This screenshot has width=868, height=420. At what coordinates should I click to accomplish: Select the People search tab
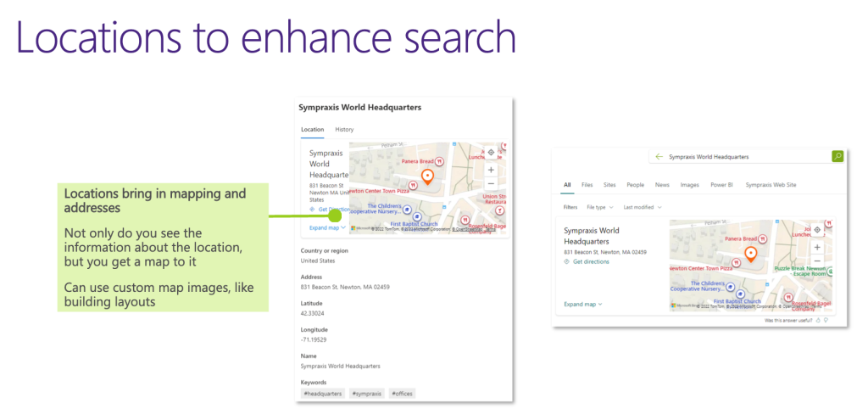(635, 184)
